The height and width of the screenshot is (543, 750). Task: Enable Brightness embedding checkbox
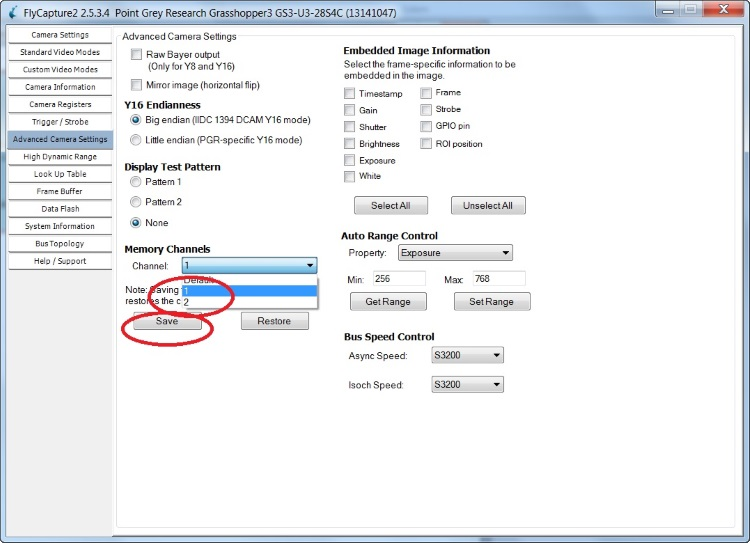coord(350,144)
